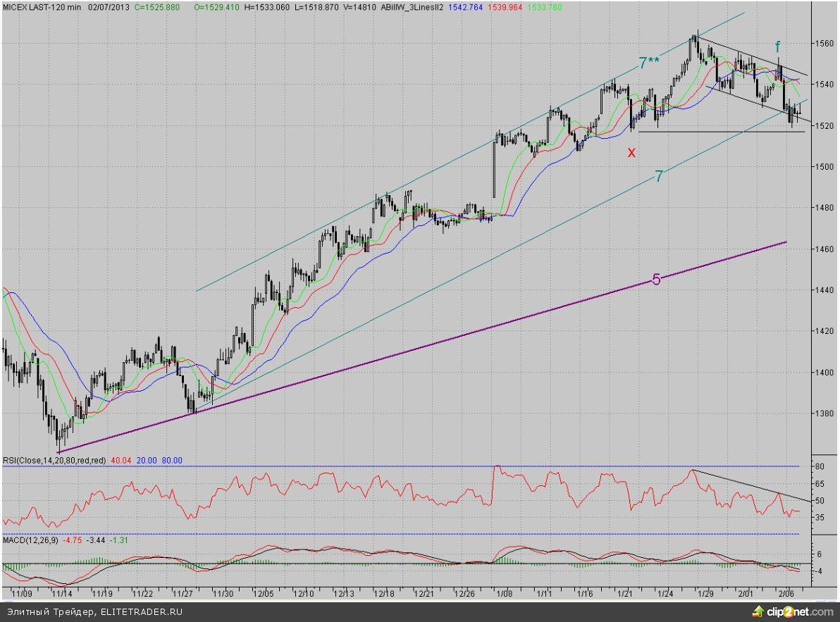Select the '7**' upper channel label
Screen dimensions: 840x622
(x=649, y=63)
